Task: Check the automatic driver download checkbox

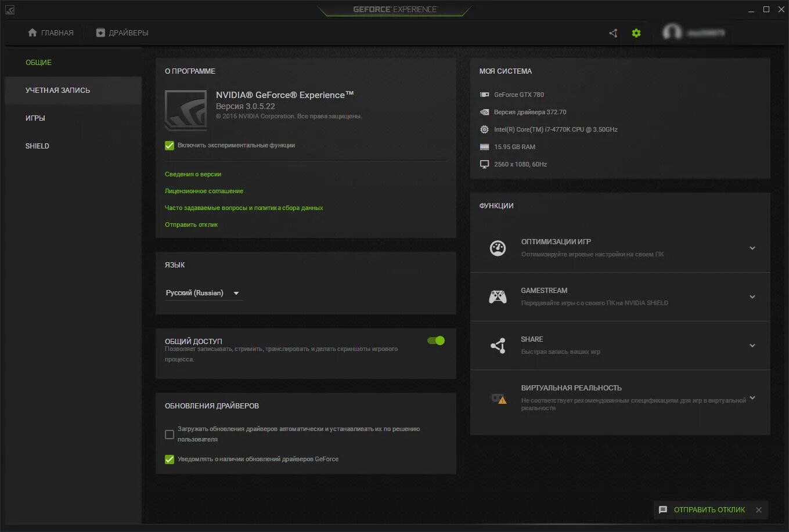Action: pos(170,434)
